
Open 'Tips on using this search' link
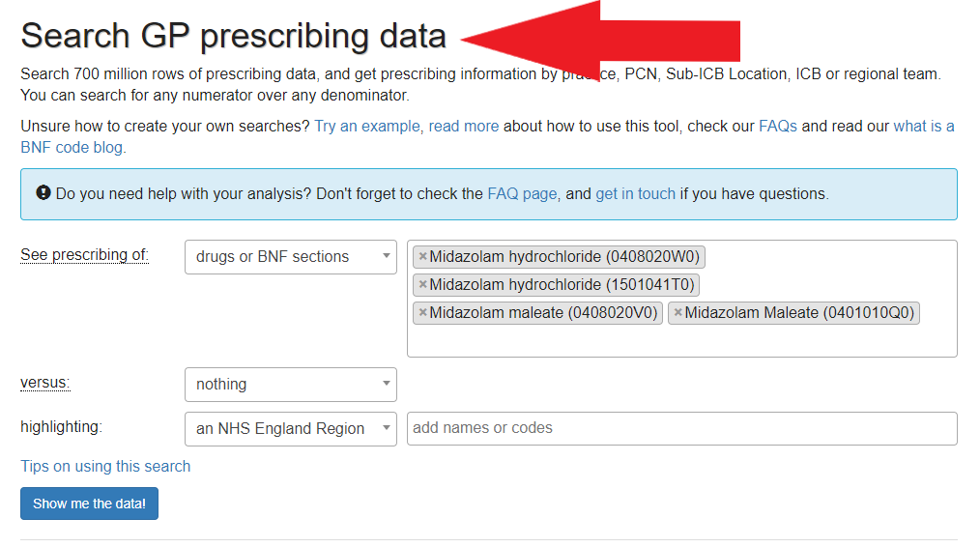point(105,467)
